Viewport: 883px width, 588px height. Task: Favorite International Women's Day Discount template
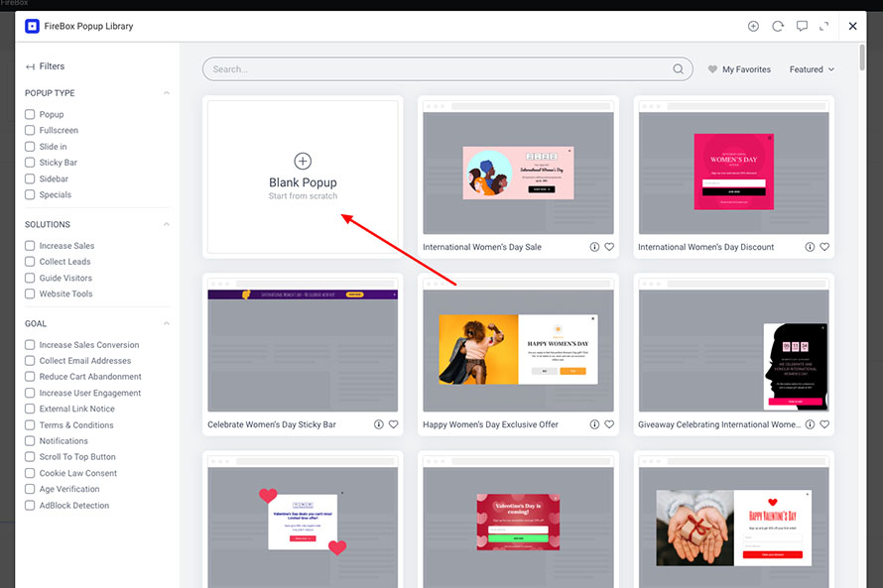tap(824, 247)
